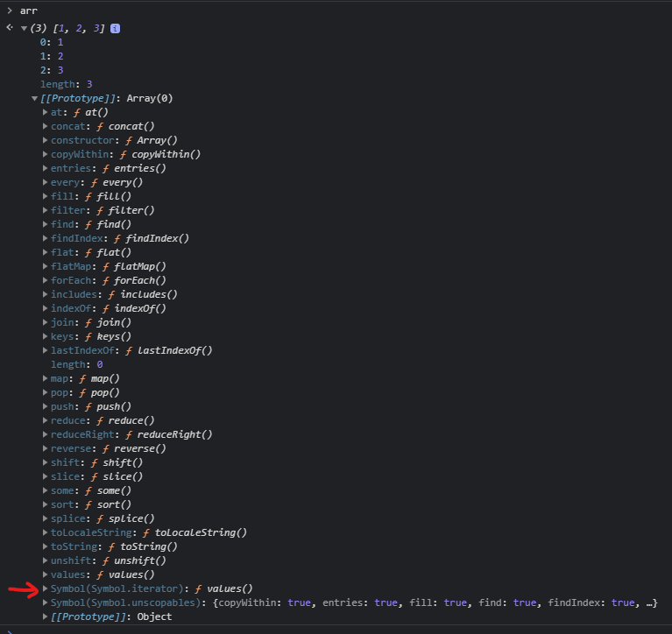Click the 'arr' console input line
Image resolution: width=672 pixels, height=634 pixels.
(29, 11)
